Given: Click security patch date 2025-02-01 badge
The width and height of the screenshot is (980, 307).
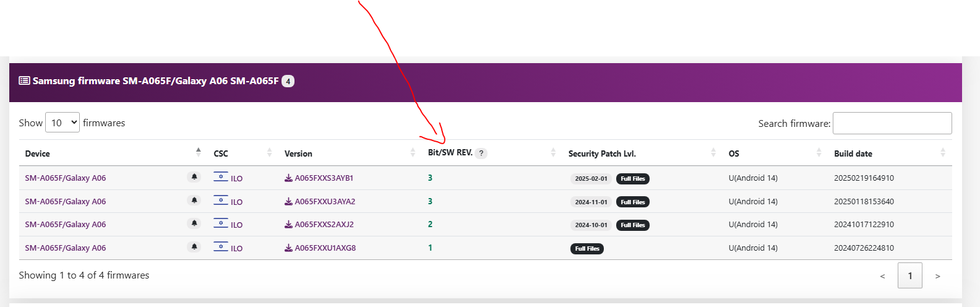Looking at the screenshot, I should 591,178.
